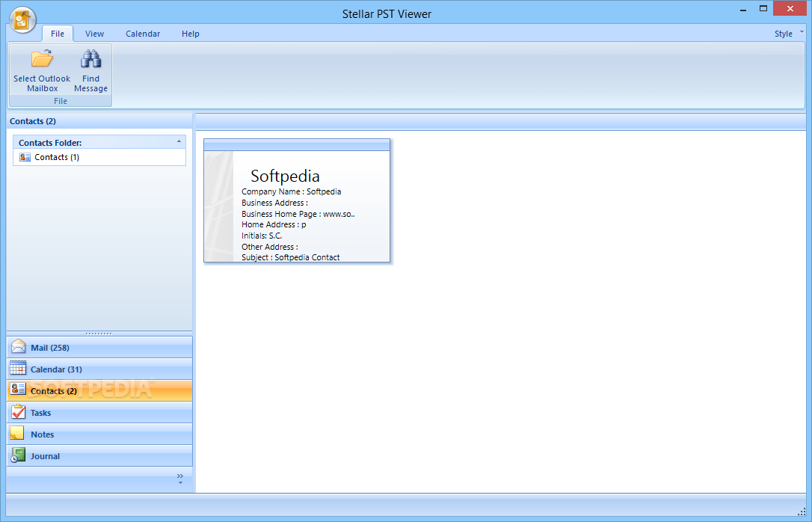Screen dimensions: 812x522
Task: Open the Notes pane
Action: point(99,435)
